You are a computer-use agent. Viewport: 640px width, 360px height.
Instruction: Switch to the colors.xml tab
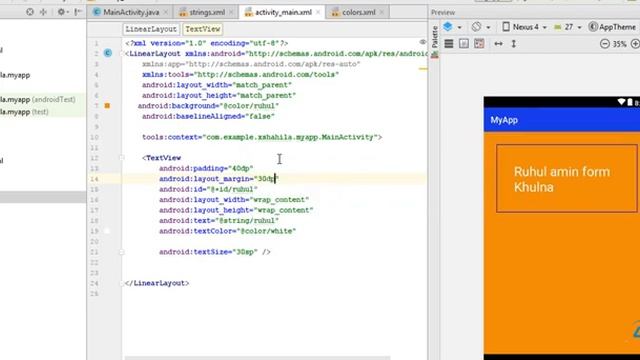(358, 12)
